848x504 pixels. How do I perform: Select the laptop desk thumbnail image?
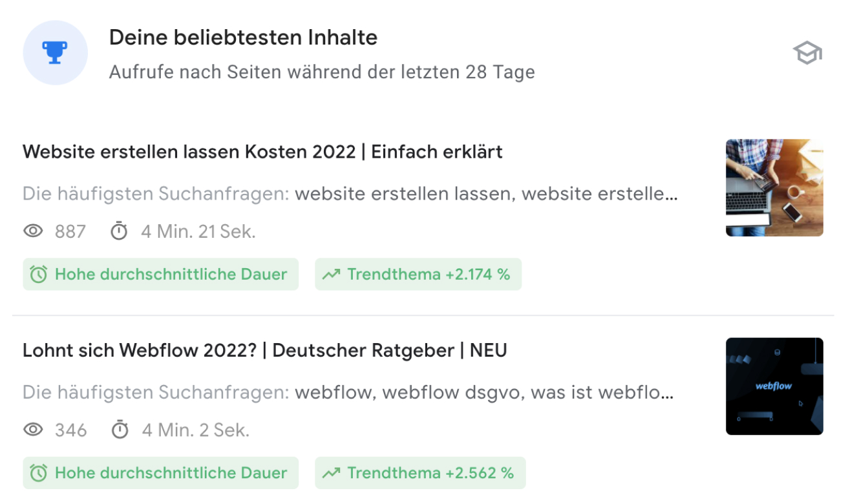[774, 187]
